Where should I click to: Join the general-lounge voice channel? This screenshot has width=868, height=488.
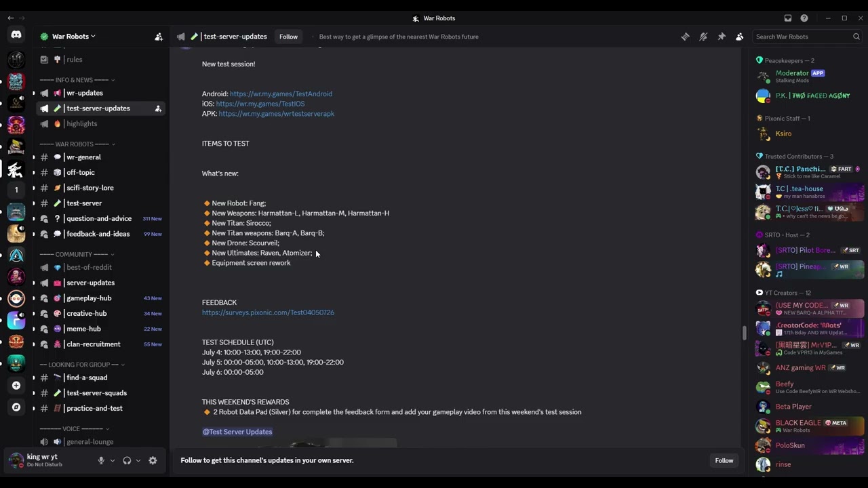[x=100, y=442]
